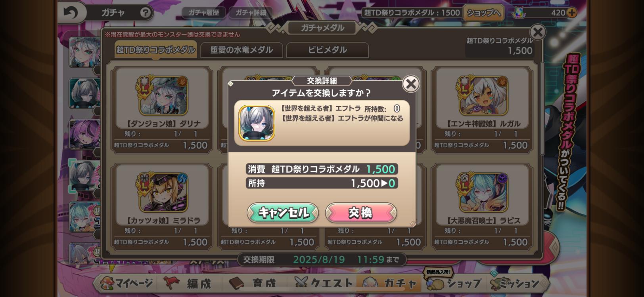Click the medal list scrollbar
This screenshot has width=644, height=297.
(x=542, y=109)
